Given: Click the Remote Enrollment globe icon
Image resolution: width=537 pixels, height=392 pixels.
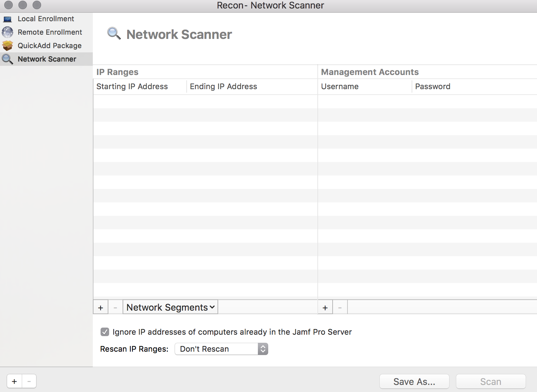Looking at the screenshot, I should coord(7,32).
